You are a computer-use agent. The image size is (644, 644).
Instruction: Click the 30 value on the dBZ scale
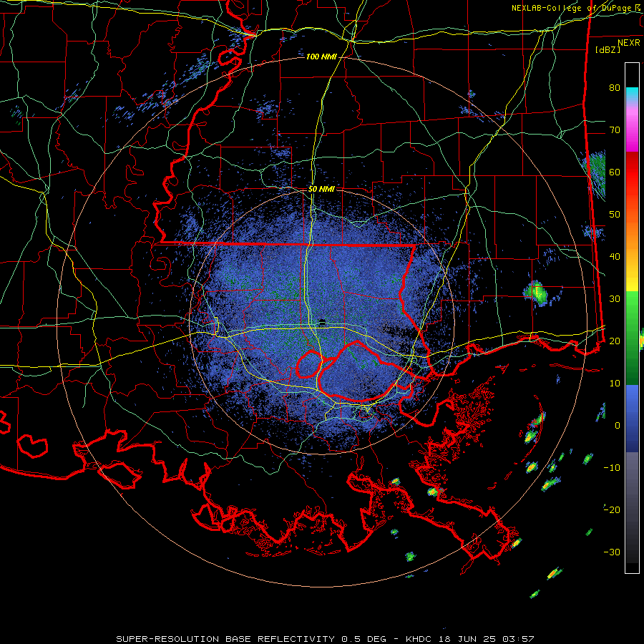click(x=615, y=299)
